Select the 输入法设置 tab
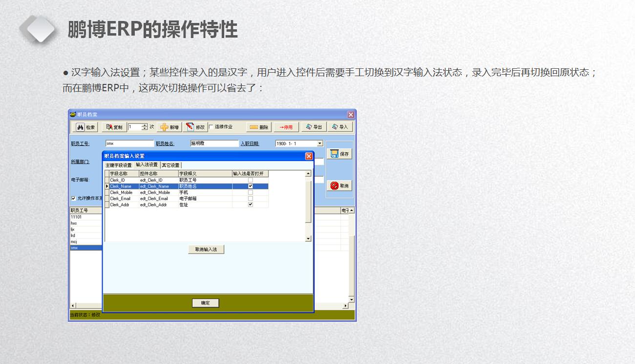This screenshot has width=635, height=364. tap(147, 165)
